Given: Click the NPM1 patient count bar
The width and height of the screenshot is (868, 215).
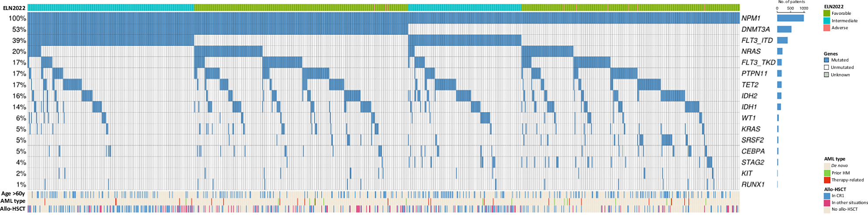Looking at the screenshot, I should (x=790, y=18).
